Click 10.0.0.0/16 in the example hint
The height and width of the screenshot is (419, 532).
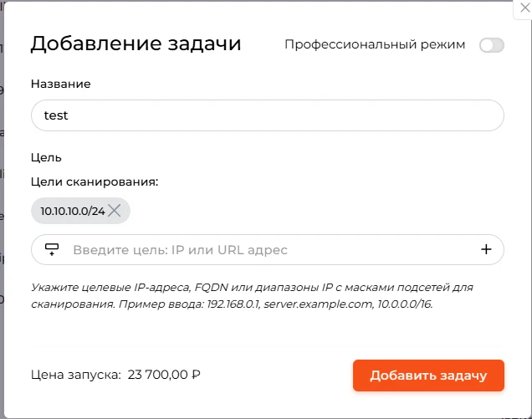coord(405,304)
